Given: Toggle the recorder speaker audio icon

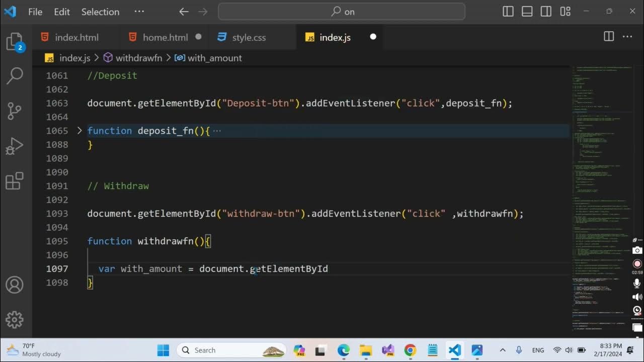Looking at the screenshot, I should (637, 297).
